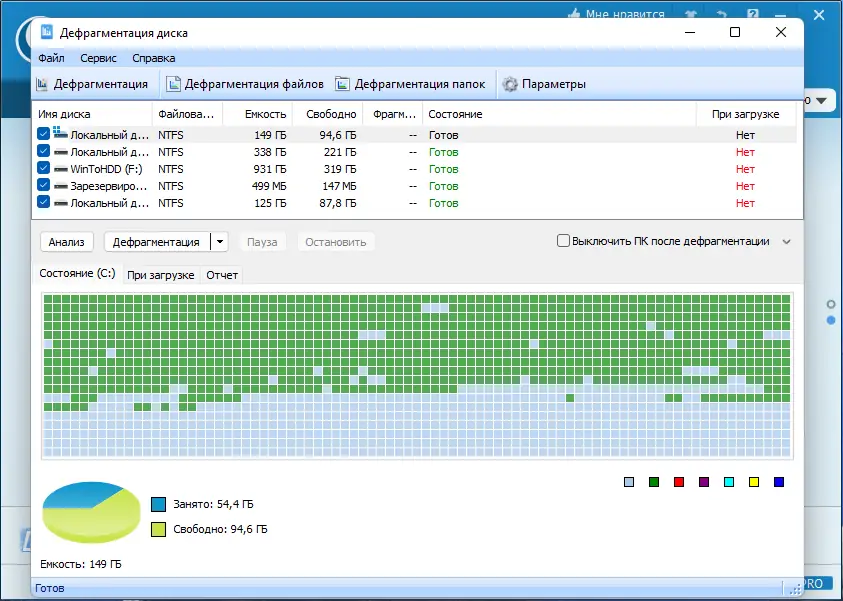
Task: Expand the chevron beside the shutdown option
Action: 787,241
